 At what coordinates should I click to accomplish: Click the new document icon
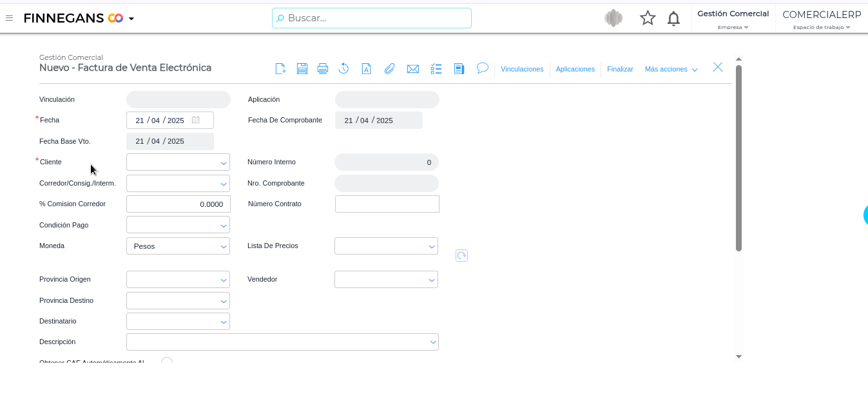[280, 69]
